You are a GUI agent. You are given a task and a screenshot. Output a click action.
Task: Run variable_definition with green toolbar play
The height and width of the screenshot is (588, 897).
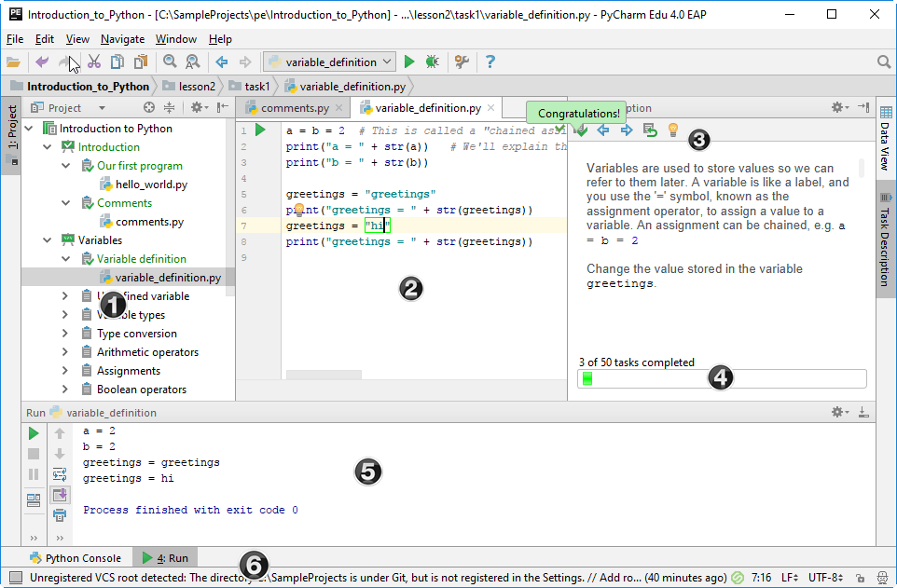pyautogui.click(x=409, y=62)
